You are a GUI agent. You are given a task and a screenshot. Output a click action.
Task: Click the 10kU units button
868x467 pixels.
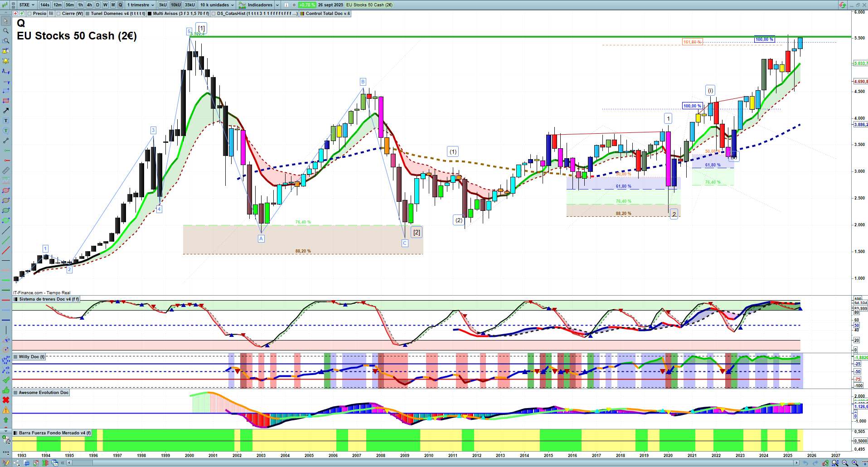176,5
